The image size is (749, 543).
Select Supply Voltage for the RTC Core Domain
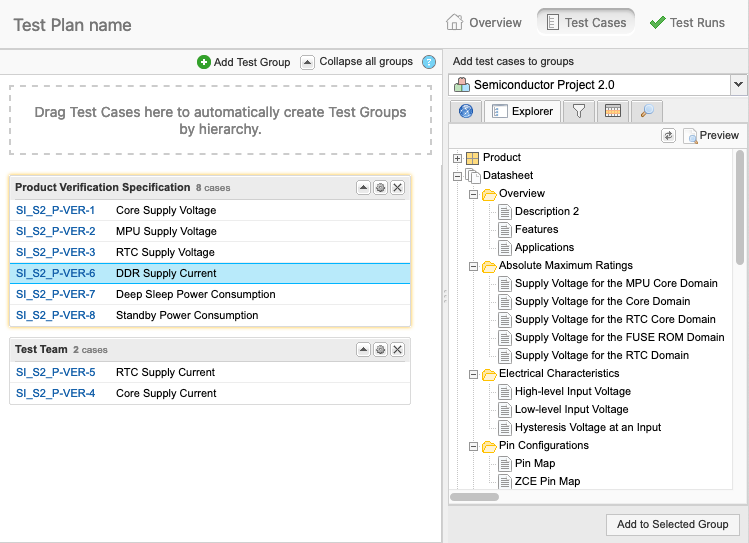(x=615, y=319)
